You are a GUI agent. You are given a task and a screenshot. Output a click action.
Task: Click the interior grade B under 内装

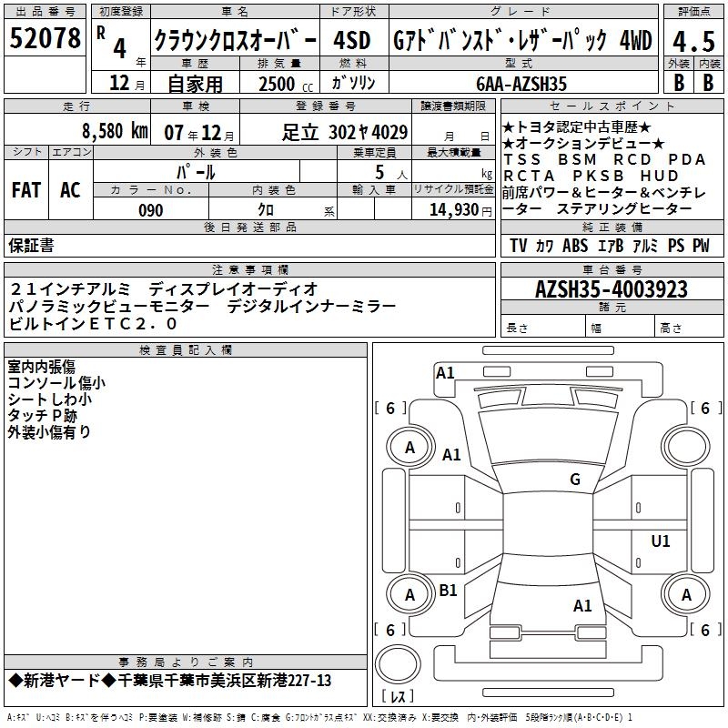(708, 83)
